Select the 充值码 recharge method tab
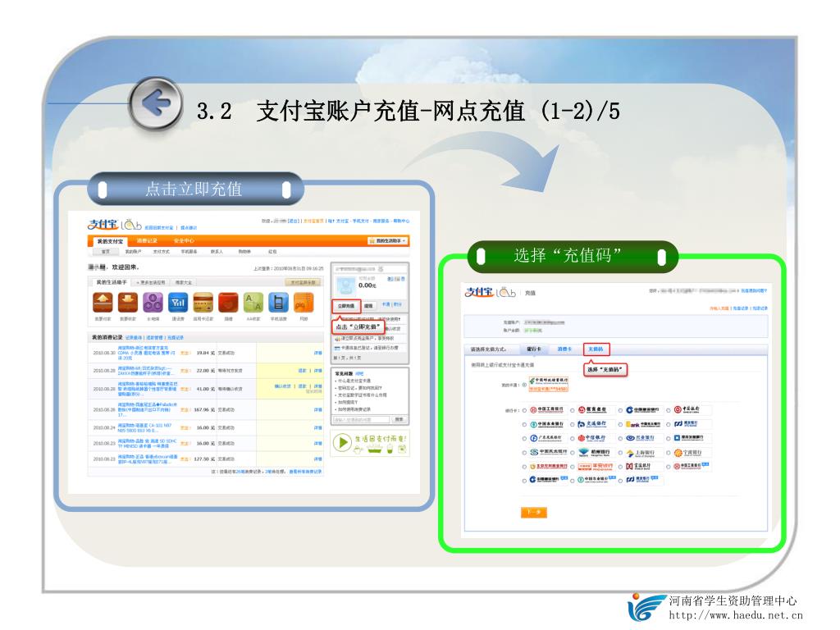The image size is (840, 630). point(596,349)
